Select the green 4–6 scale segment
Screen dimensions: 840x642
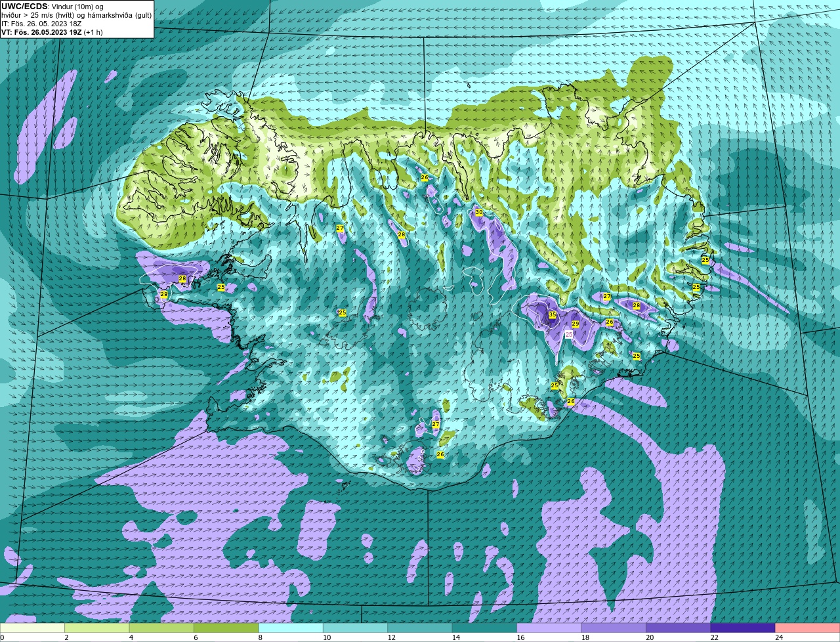pos(163,628)
